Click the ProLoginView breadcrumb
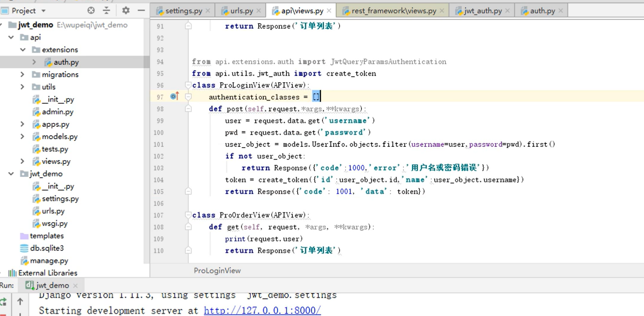The height and width of the screenshot is (316, 644). point(217,271)
